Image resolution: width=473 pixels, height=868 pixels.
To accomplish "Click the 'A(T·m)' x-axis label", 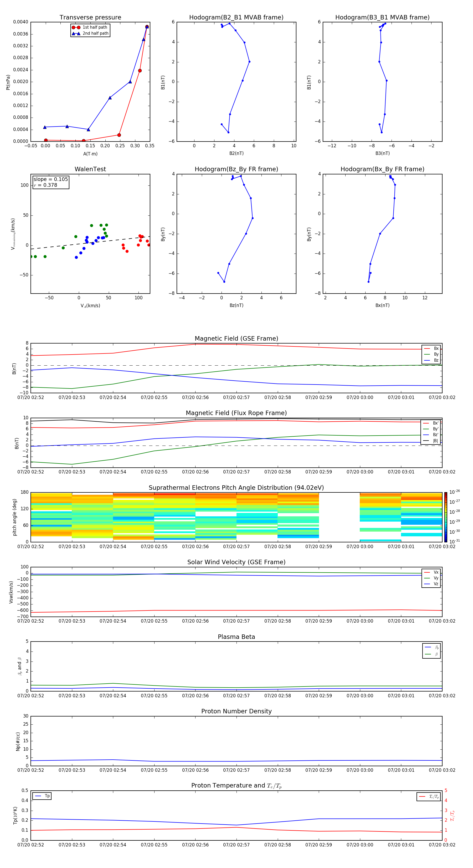I will (90, 154).
